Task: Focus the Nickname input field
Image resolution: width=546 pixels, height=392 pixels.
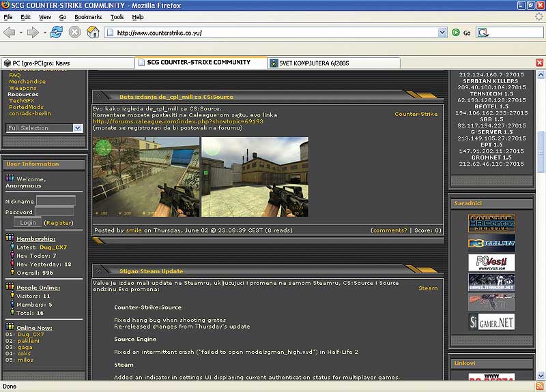Action: tap(56, 200)
